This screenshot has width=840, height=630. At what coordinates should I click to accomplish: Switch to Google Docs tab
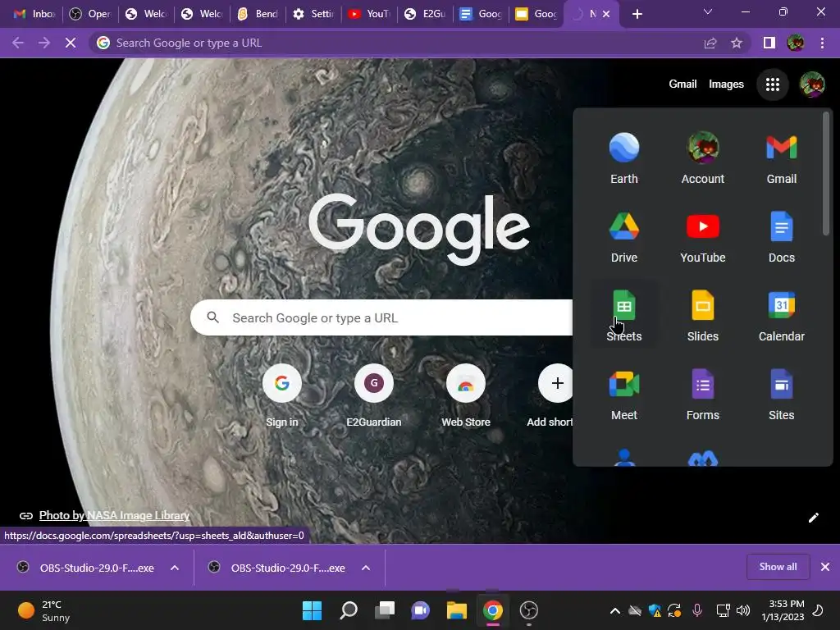(481, 14)
